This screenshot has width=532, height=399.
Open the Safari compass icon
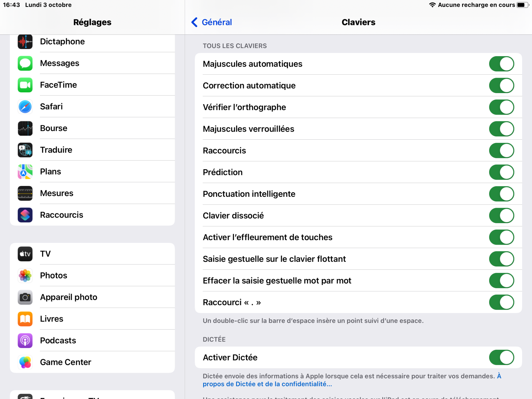25,107
